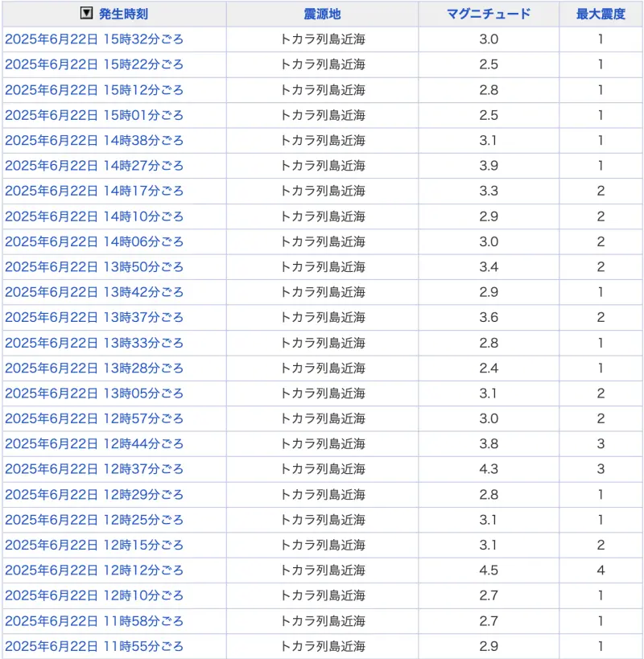644x659 pixels.
Task: Open the 14時17分ごろ earthquake entry
Action: pos(94,191)
